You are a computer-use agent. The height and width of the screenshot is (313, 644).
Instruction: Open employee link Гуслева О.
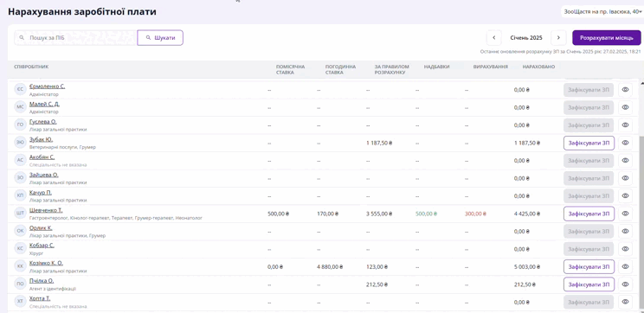pyautogui.click(x=42, y=122)
